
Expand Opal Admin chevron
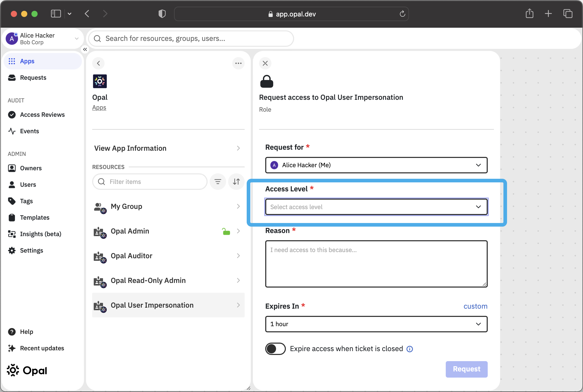pos(238,231)
